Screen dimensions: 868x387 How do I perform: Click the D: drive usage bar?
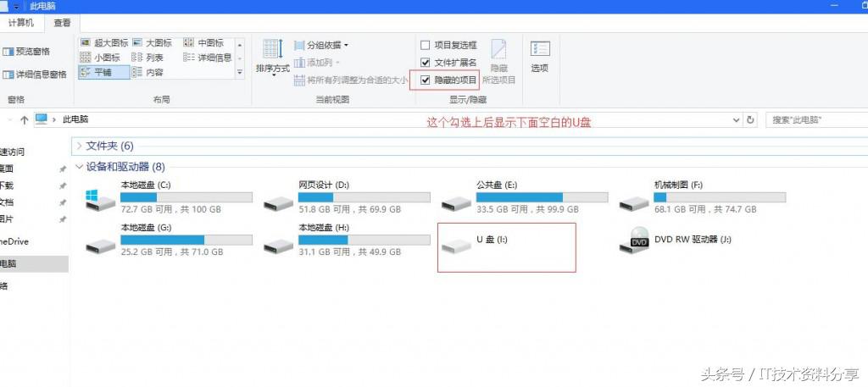pos(364,197)
